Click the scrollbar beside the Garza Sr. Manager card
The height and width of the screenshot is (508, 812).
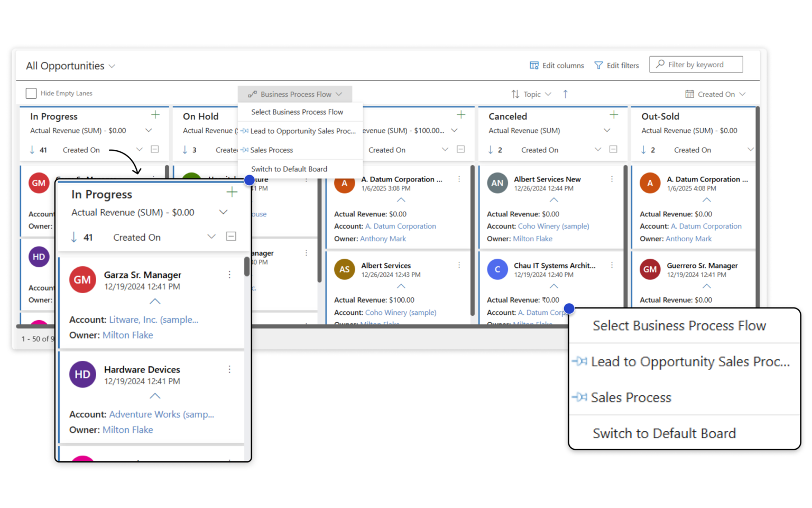pos(247,266)
